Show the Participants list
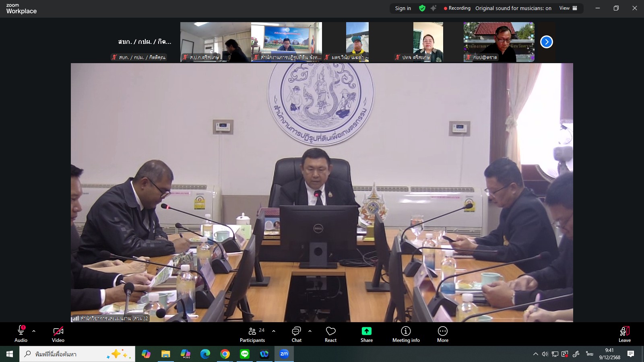The image size is (644, 362). click(252, 334)
